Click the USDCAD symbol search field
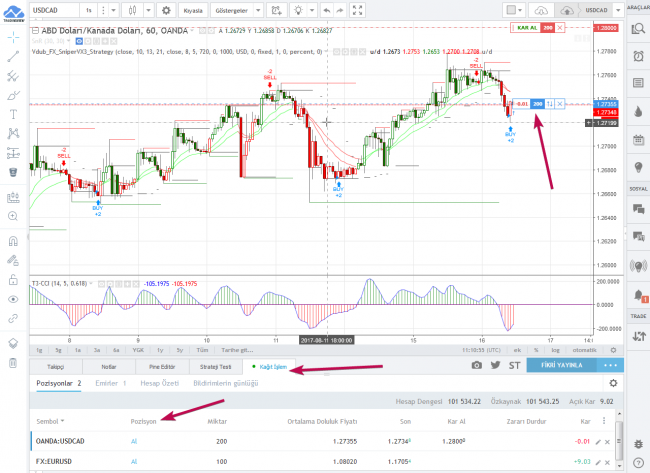Image resolution: width=650 pixels, height=473 pixels. point(55,10)
